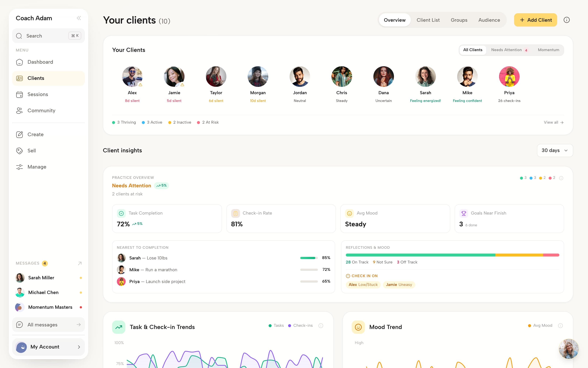Open Sell tag icon in sidebar
The width and height of the screenshot is (588, 368).
click(x=19, y=151)
